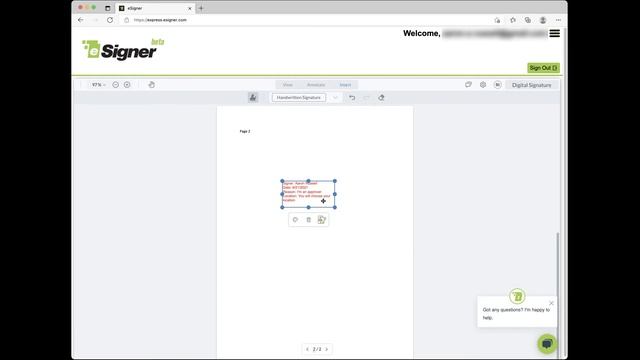This screenshot has height=360, width=640.
Task: Open the comments panel icon
Action: tap(468, 85)
